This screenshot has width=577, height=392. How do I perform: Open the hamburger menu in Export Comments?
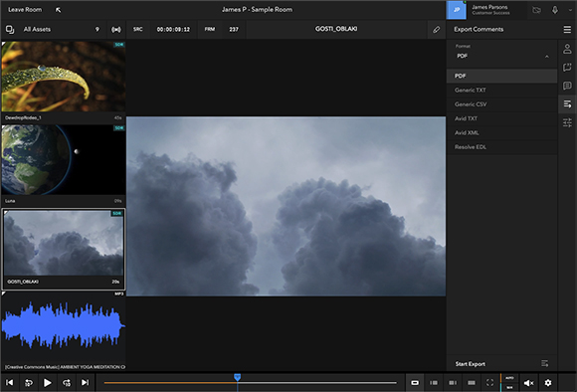[567, 30]
